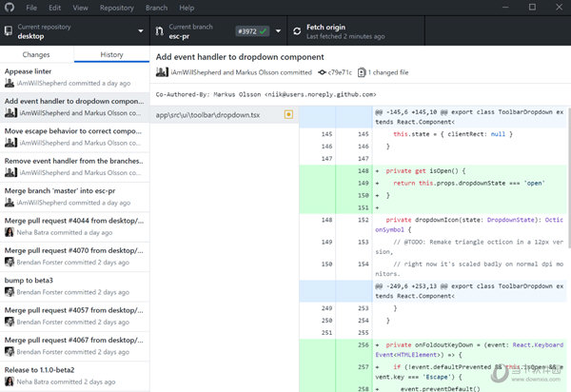Screen dimensions: 571x392
Task: Switch to the Changes tab
Action: click(37, 56)
